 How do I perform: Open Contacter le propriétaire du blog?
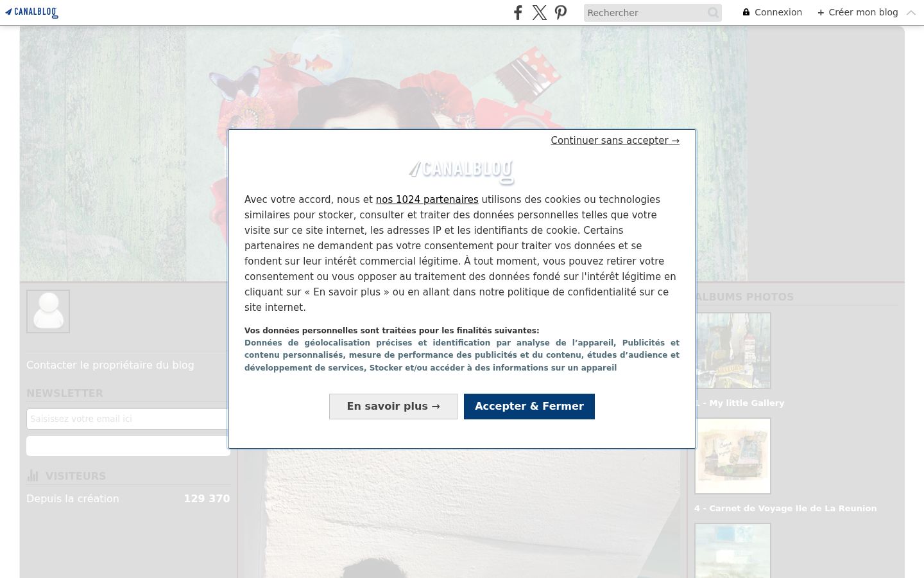point(110,365)
